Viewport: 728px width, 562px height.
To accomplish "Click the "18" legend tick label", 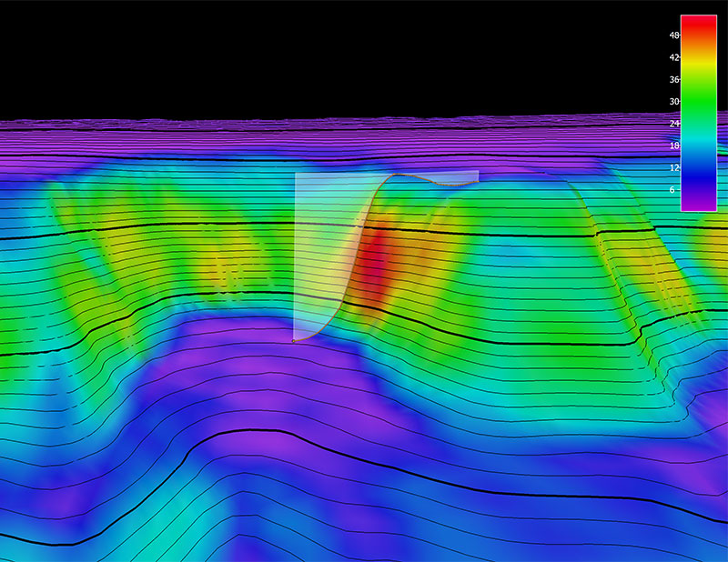I will [x=673, y=146].
